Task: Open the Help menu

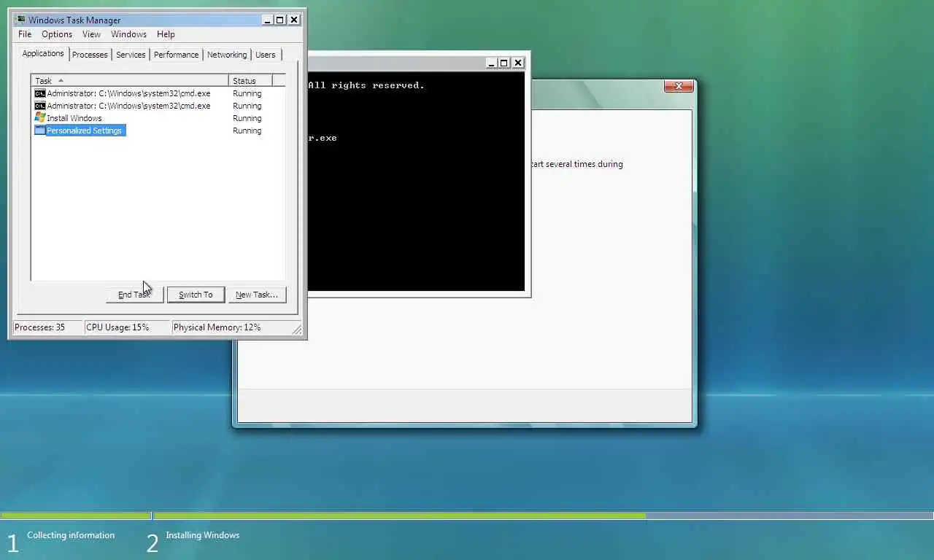Action: pos(166,34)
